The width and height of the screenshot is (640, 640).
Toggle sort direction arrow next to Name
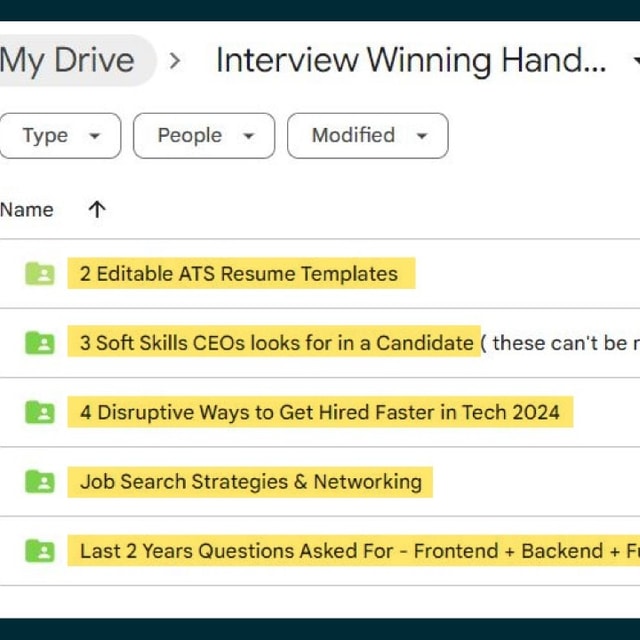[x=96, y=210]
